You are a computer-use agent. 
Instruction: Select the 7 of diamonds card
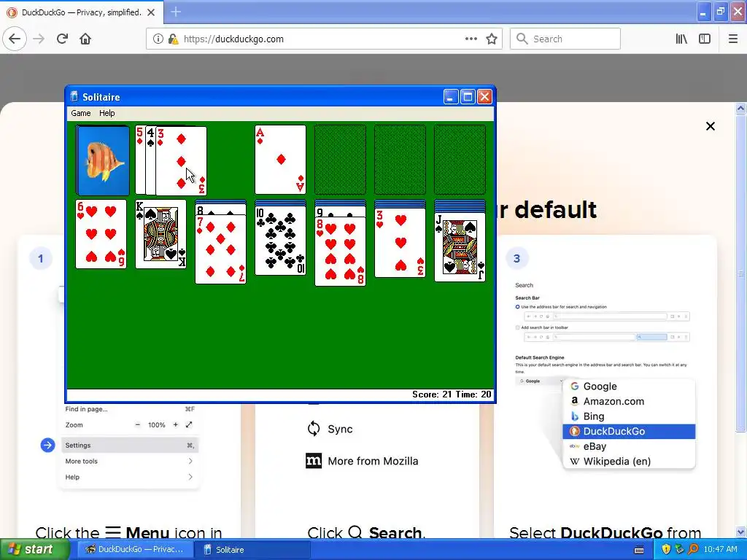click(x=220, y=249)
